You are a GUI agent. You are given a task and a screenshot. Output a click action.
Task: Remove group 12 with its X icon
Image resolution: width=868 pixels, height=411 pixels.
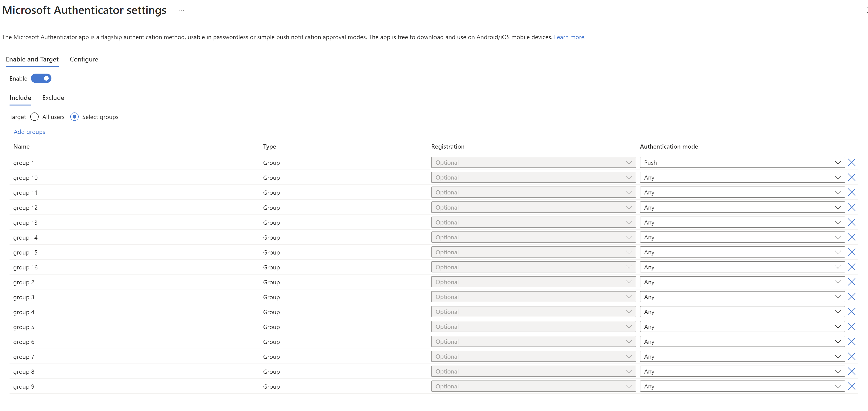point(851,207)
